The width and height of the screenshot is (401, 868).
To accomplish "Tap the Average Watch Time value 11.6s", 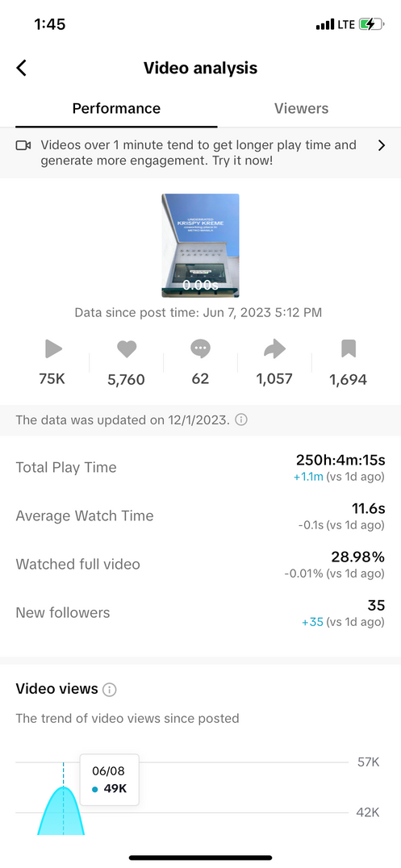I will point(368,508).
